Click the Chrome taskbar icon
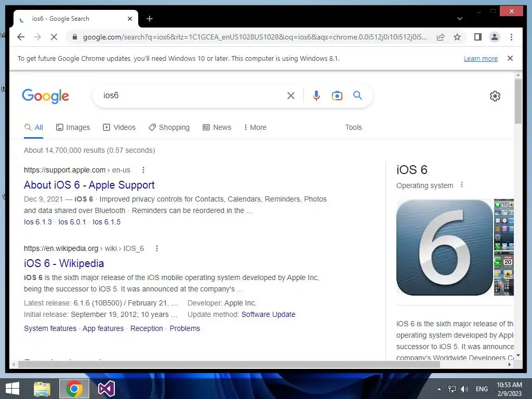This screenshot has width=532, height=399. click(x=74, y=389)
